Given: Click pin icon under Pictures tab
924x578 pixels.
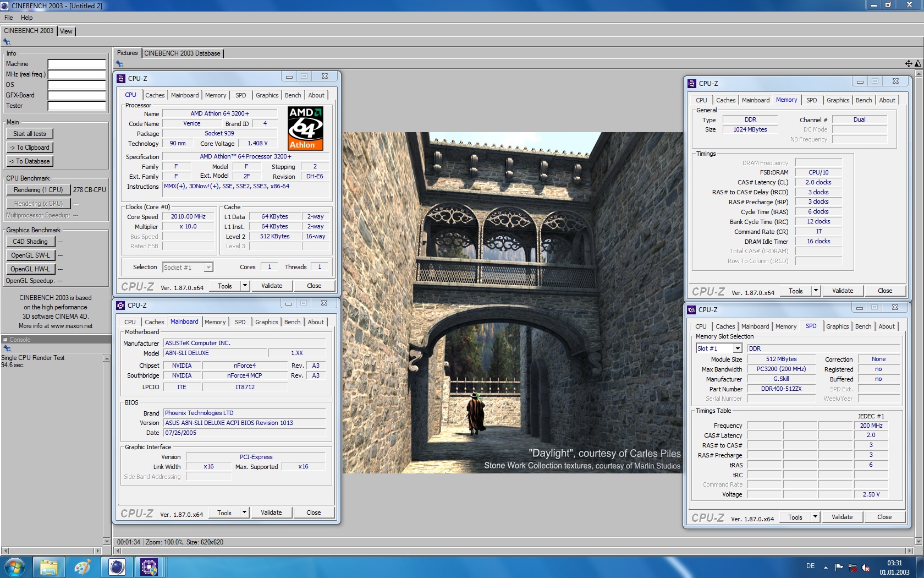Looking at the screenshot, I should (119, 64).
